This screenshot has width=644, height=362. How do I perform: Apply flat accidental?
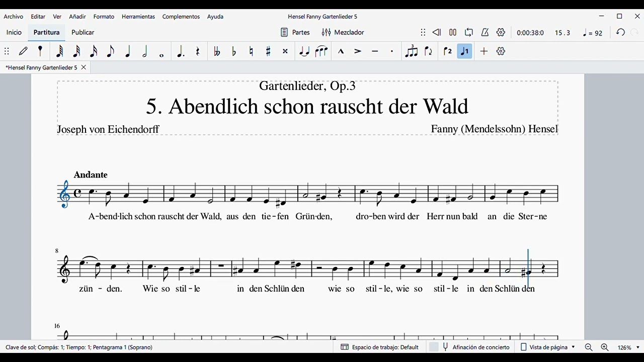point(234,51)
